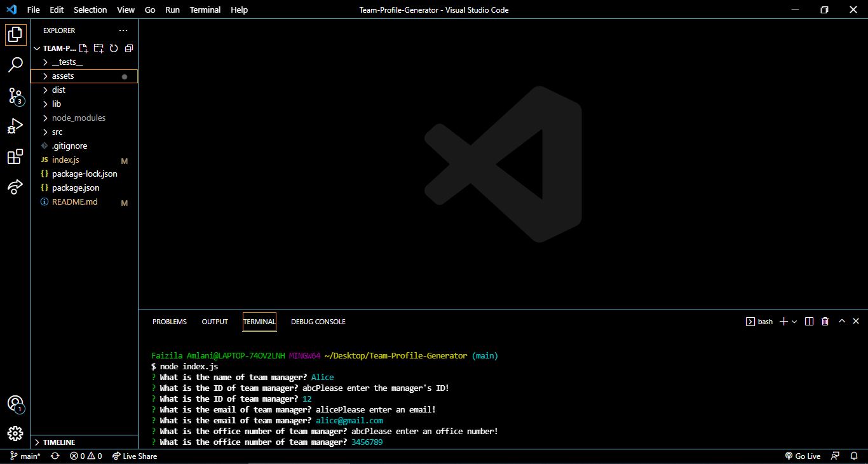Open the Selection menu
Viewport: 868px width, 464px height.
pos(90,10)
